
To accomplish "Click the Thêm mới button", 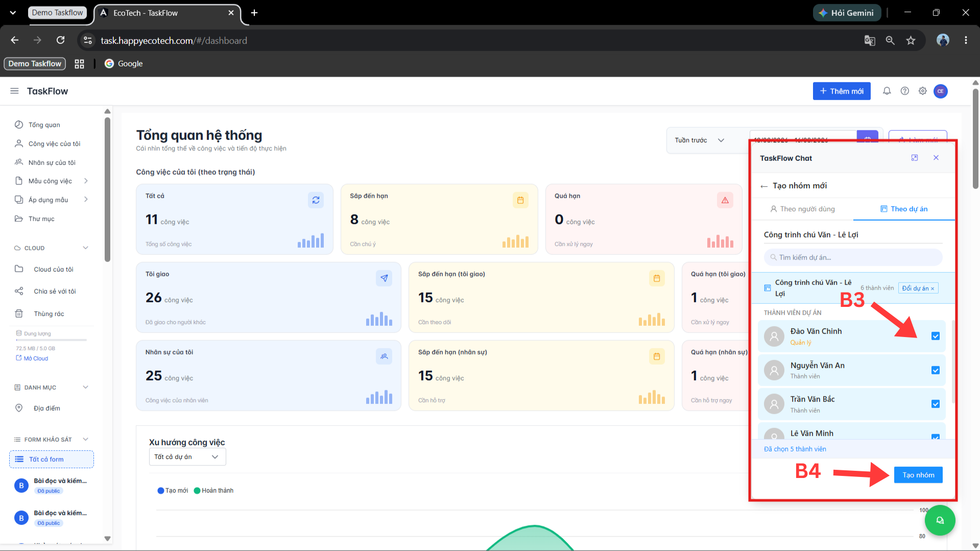I will click(x=842, y=91).
